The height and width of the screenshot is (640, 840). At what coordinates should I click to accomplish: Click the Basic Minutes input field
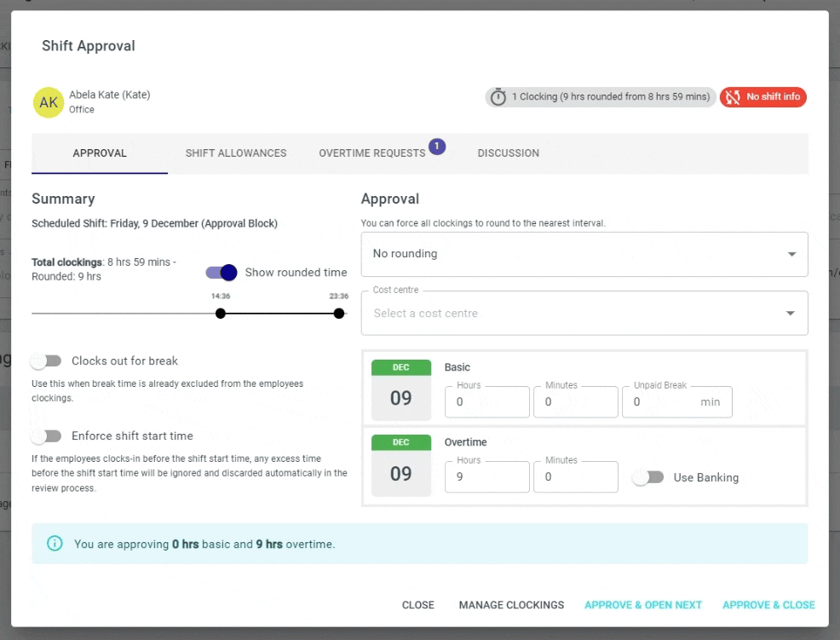point(575,401)
